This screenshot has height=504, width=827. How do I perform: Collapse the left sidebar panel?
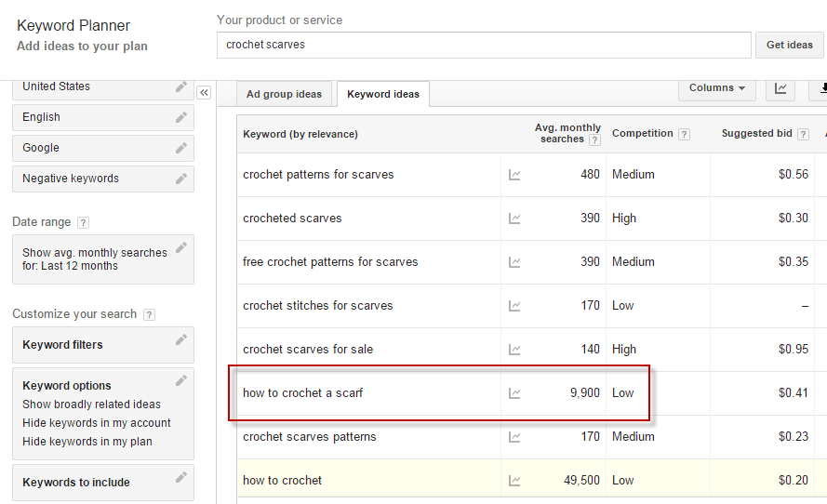coord(204,92)
